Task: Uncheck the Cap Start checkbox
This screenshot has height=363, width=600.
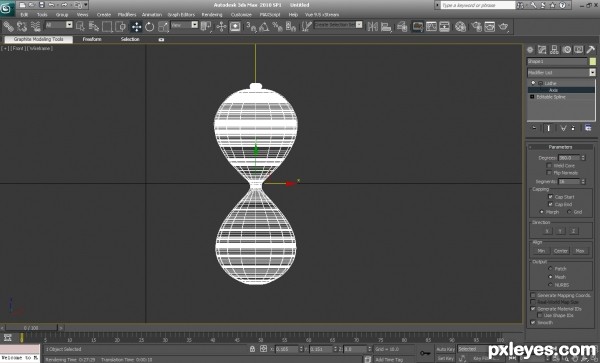Action: (550, 197)
